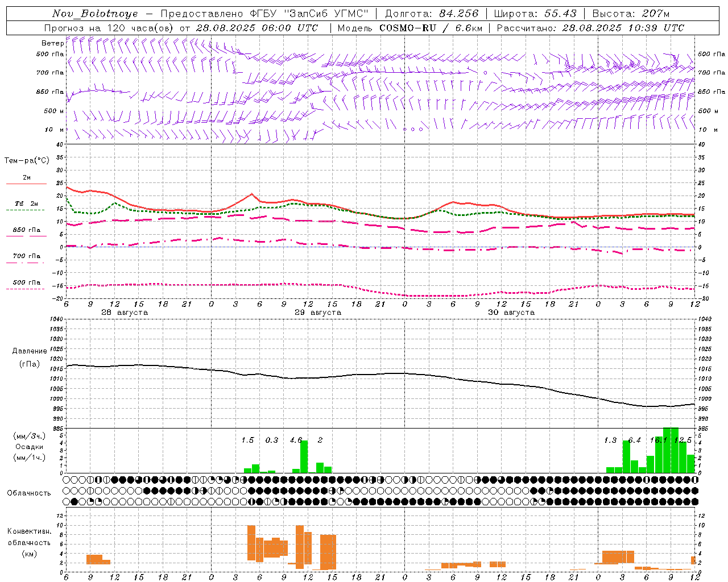Select the provider text ФГБУ "ЗапСиб УГМС"

click(309, 14)
